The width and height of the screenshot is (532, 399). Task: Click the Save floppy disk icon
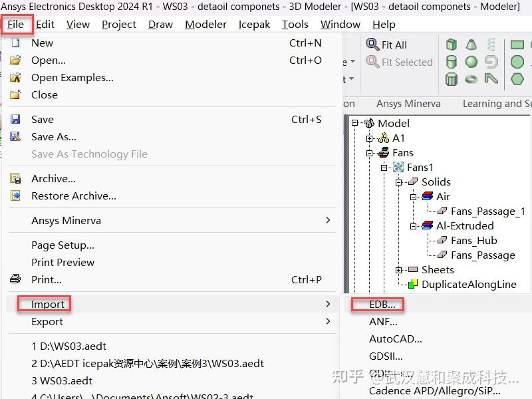15,119
